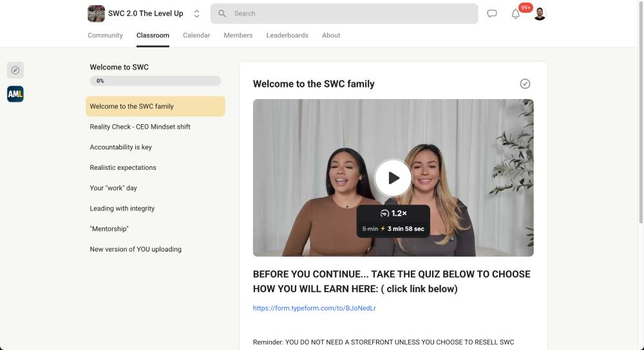This screenshot has height=350, width=644.
Task: Play the welcome video
Action: [x=393, y=178]
